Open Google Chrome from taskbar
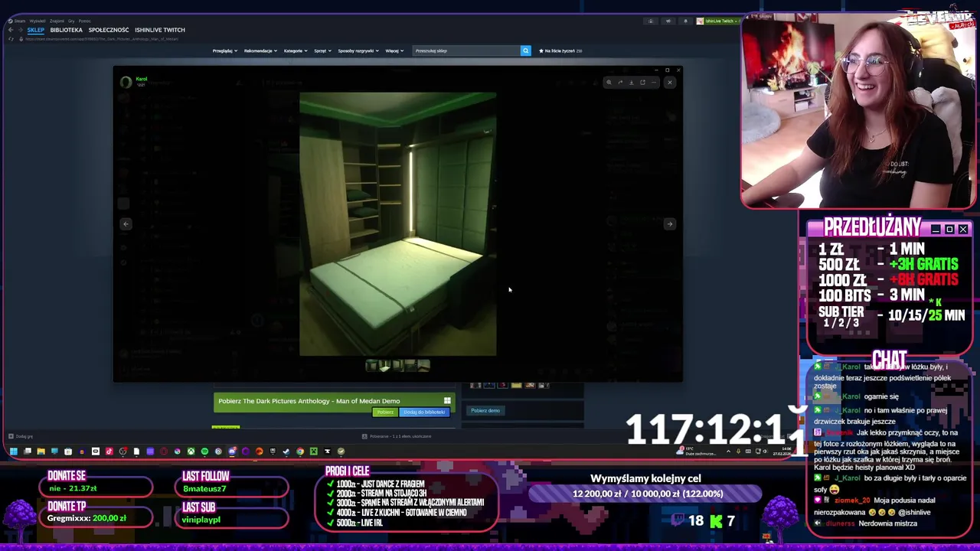Image resolution: width=980 pixels, height=551 pixels. 300,452
